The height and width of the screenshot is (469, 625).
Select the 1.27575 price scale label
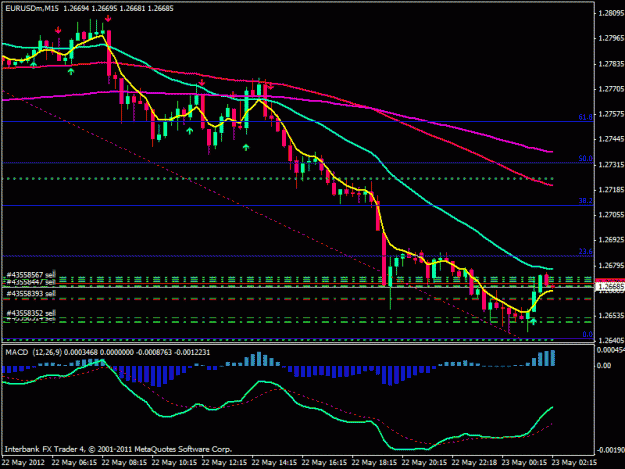click(611, 114)
